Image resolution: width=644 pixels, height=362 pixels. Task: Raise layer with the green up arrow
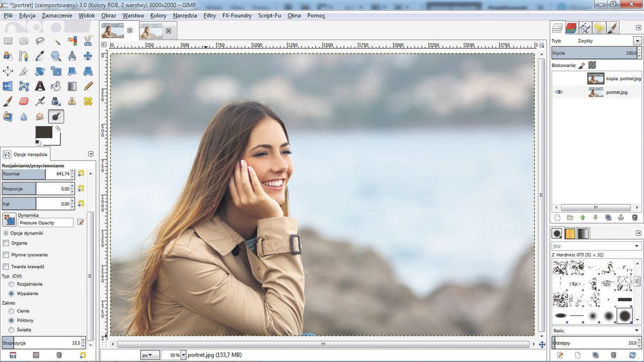click(x=583, y=218)
